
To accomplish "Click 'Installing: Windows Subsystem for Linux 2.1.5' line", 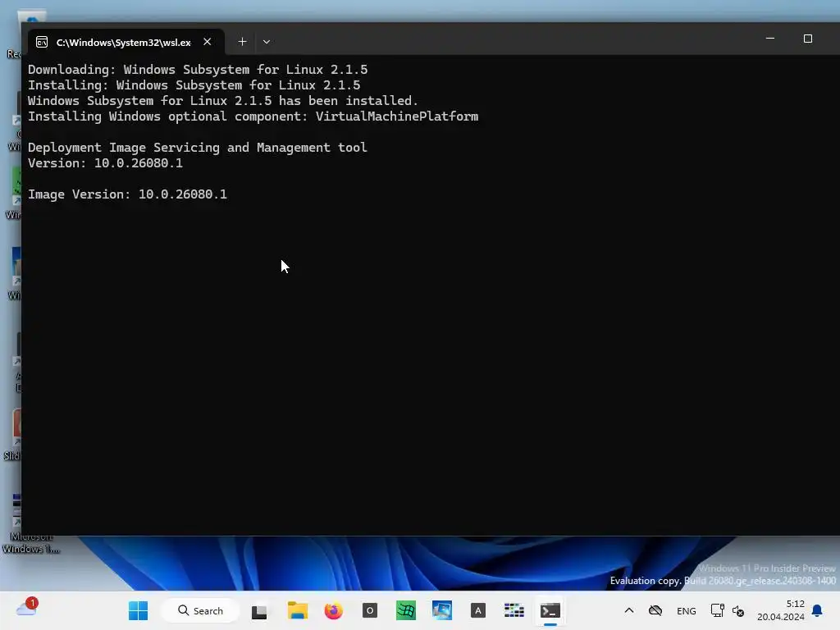I will [x=194, y=85].
